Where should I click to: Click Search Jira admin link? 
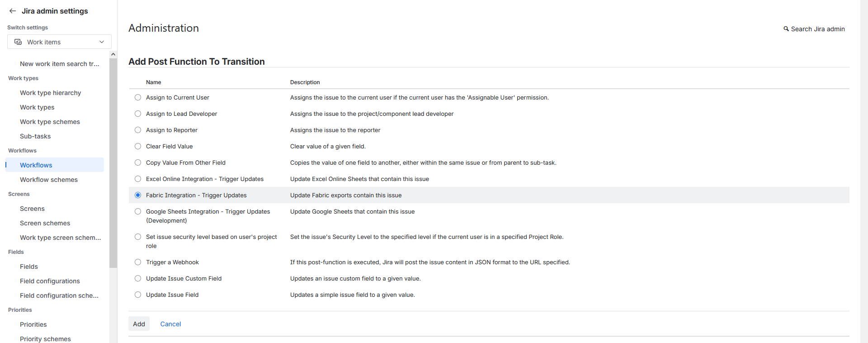click(817, 29)
